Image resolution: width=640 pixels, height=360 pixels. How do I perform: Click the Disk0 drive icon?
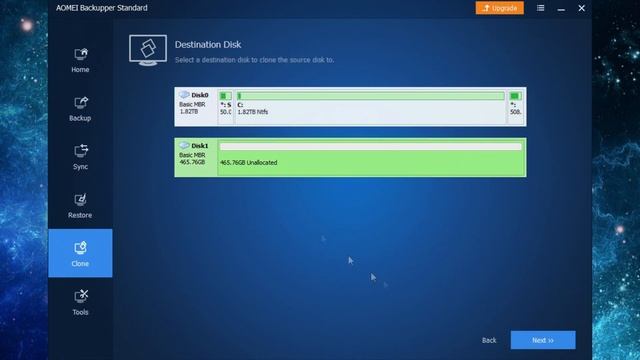coord(184,94)
